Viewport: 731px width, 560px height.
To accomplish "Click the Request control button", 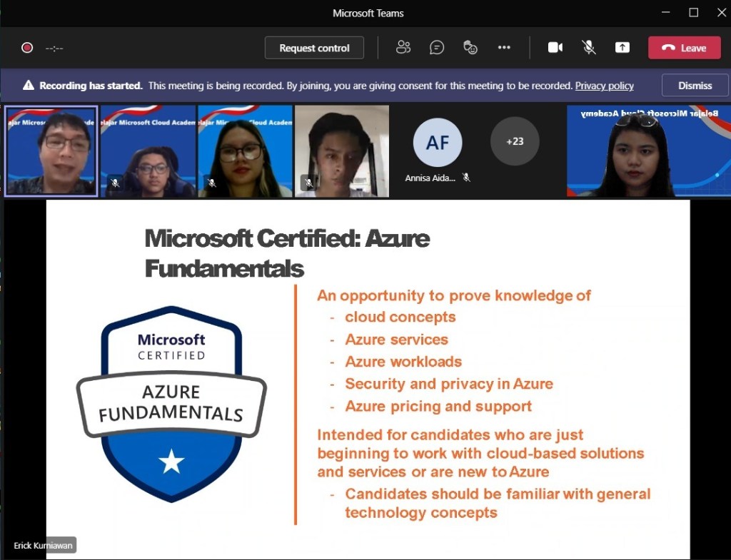I will pyautogui.click(x=314, y=48).
